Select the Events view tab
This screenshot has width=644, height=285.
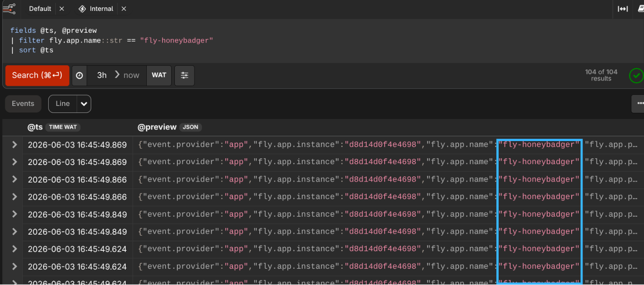[x=23, y=104]
